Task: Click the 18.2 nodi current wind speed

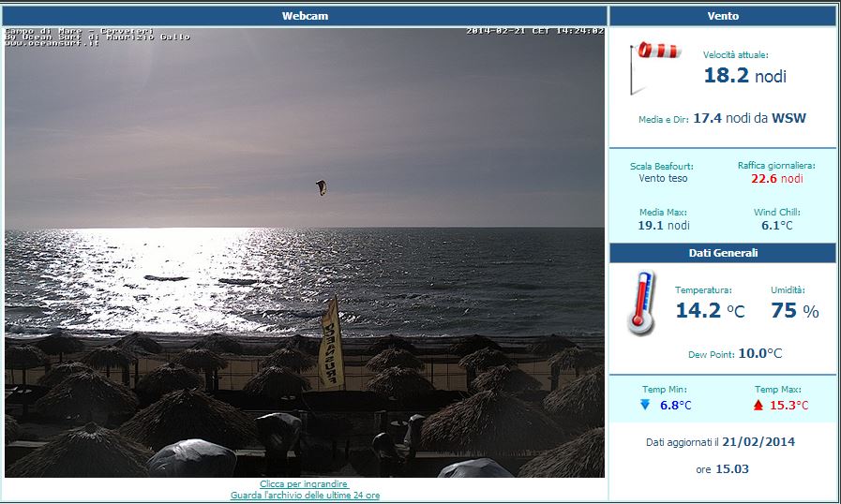Action: point(744,76)
